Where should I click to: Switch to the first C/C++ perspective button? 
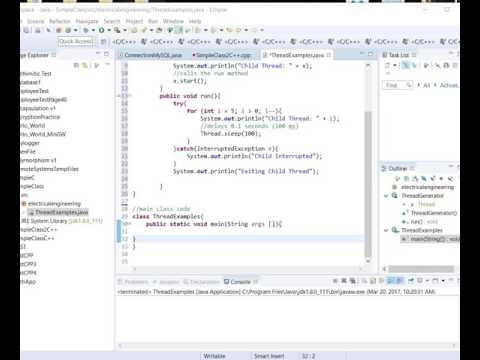(124, 41)
